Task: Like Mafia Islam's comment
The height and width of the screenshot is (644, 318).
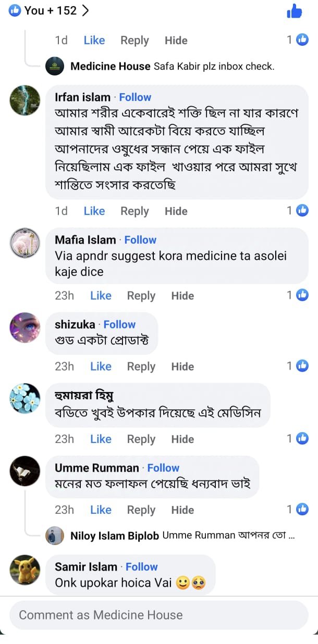Action: (x=101, y=296)
